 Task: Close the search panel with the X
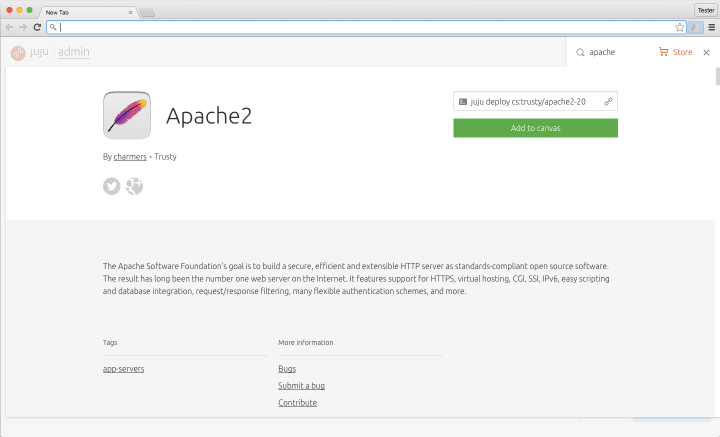[x=706, y=52]
